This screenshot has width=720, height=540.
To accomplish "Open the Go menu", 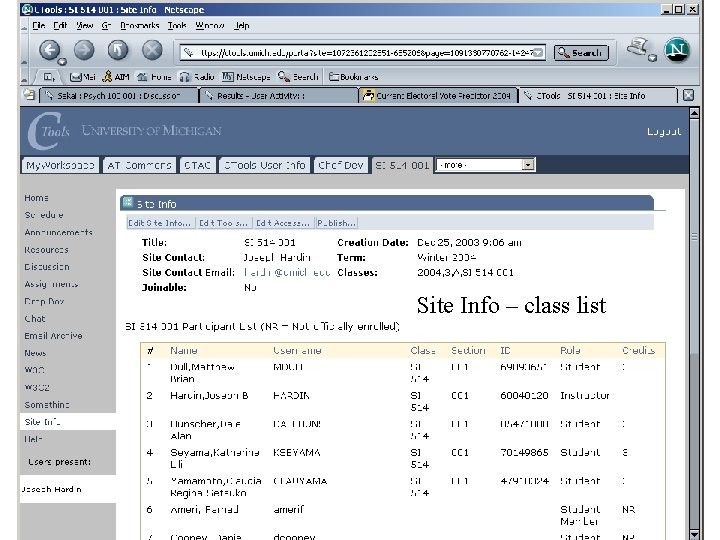I will 106,25.
